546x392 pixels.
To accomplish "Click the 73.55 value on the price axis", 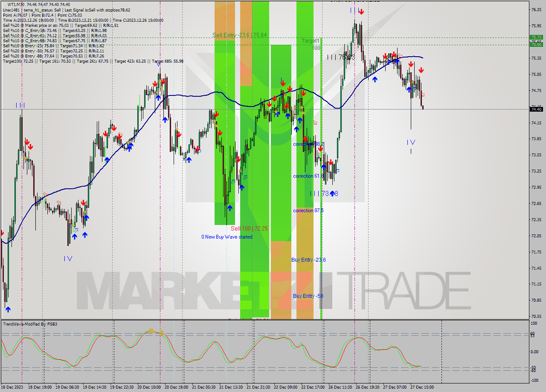I will pyautogui.click(x=536, y=155).
